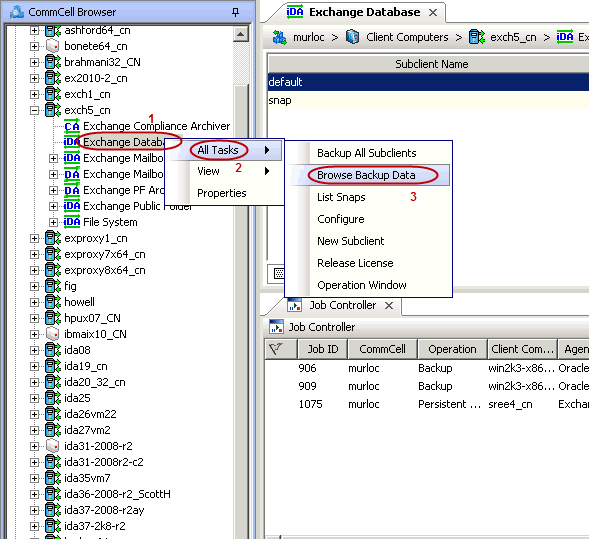Pin the CommCell Browser panel

pyautogui.click(x=236, y=12)
